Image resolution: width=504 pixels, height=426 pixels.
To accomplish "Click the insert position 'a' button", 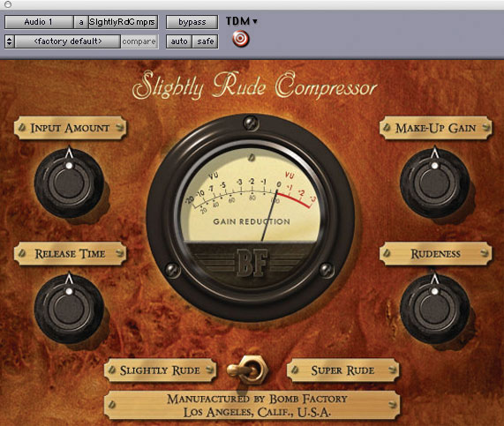I will [x=81, y=22].
